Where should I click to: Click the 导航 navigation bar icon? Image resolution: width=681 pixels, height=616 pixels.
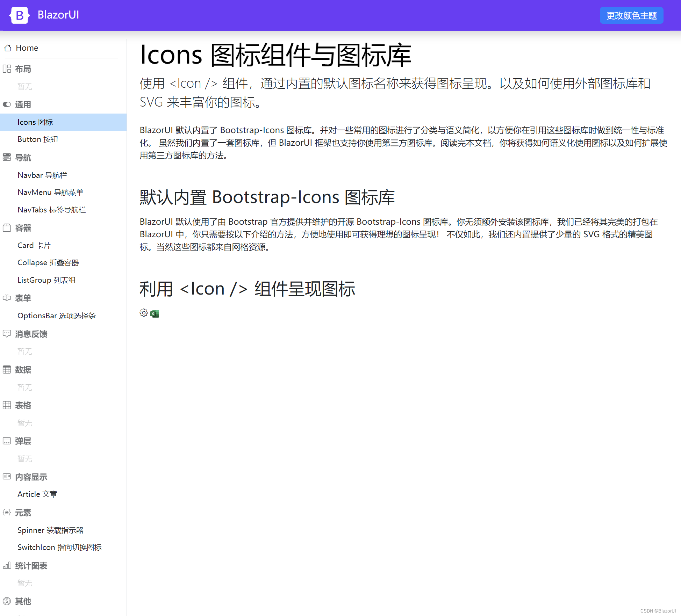click(x=7, y=157)
